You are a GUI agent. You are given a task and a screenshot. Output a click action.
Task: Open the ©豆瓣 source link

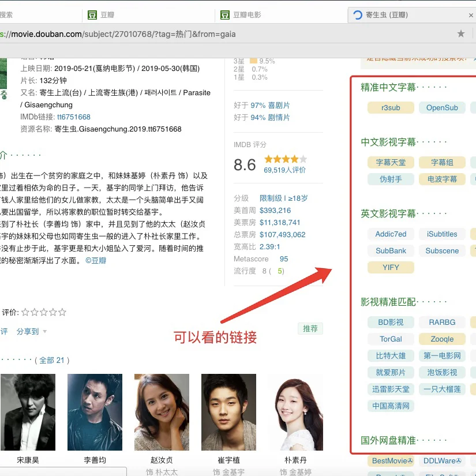[x=96, y=260]
